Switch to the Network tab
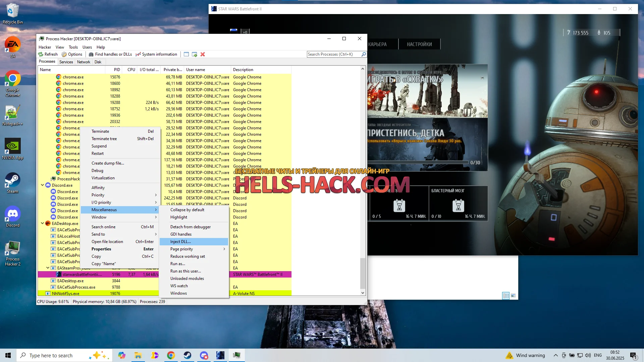The image size is (644, 362). [84, 62]
